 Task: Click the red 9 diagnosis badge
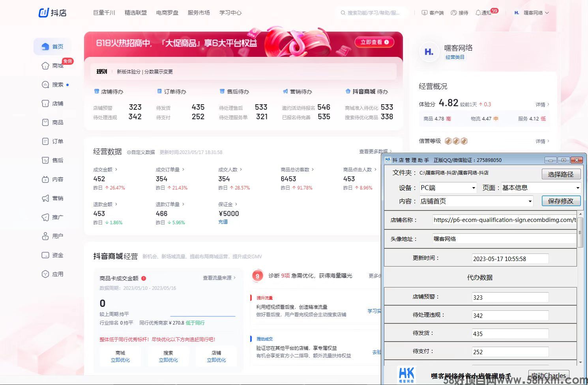257,276
